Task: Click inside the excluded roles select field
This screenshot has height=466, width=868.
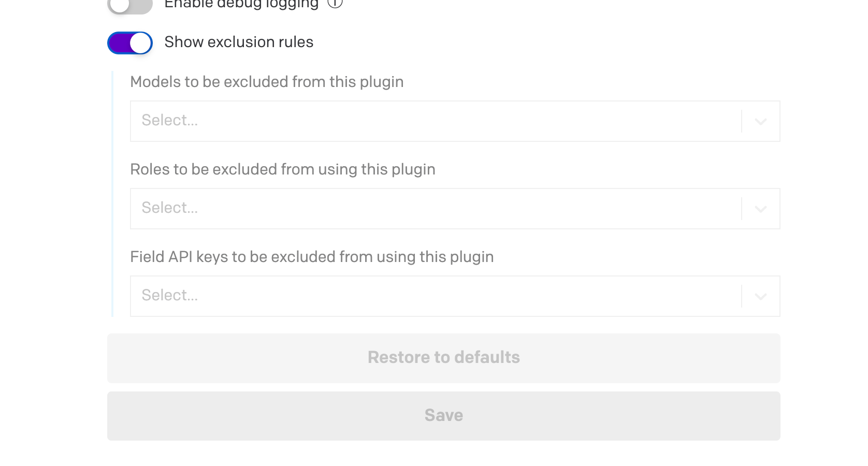Action: click(x=435, y=209)
